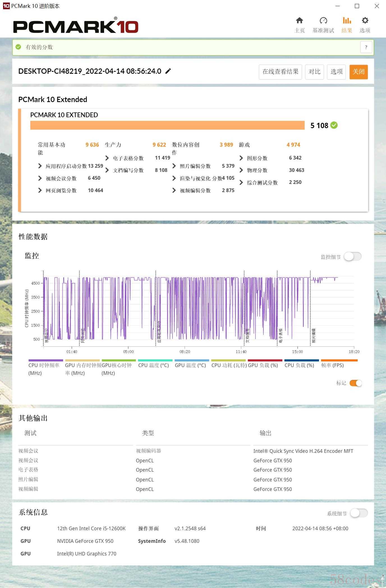
Task: Expand 文档编写分数 row
Action: click(x=107, y=170)
